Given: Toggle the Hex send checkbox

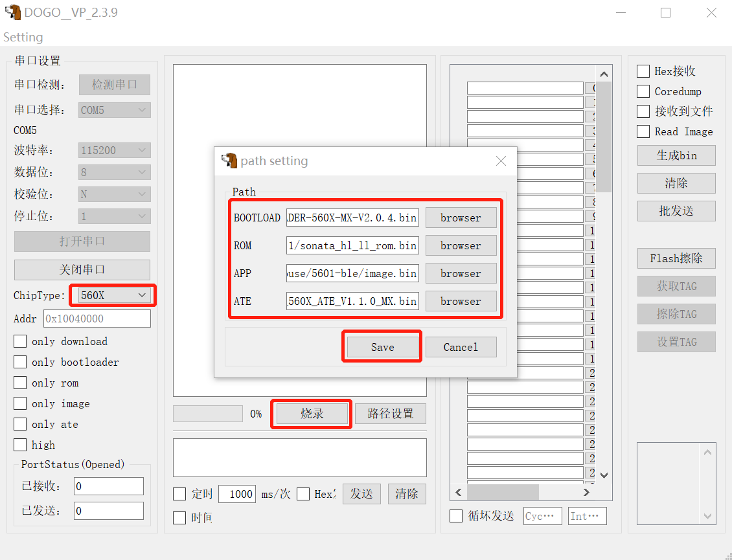Looking at the screenshot, I should [303, 494].
